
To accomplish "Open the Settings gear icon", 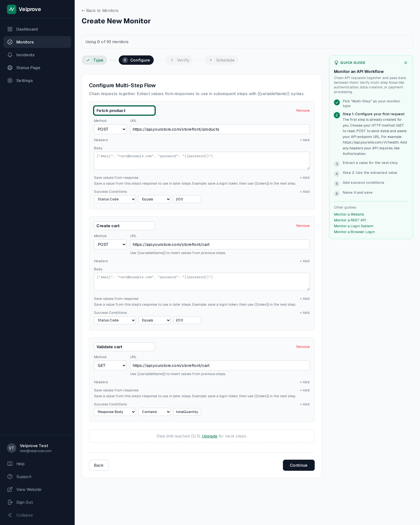I will click(x=10, y=81).
